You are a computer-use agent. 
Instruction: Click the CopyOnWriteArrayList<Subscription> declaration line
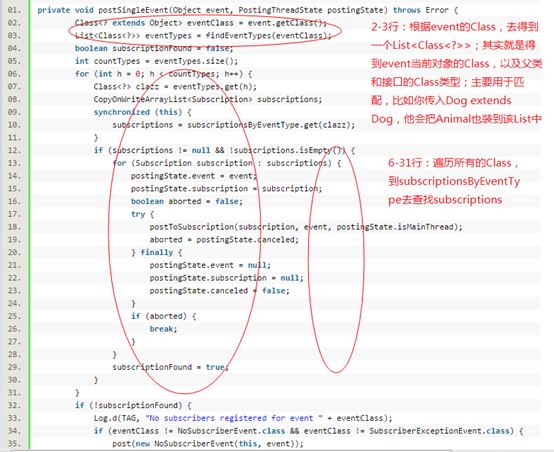208,99
